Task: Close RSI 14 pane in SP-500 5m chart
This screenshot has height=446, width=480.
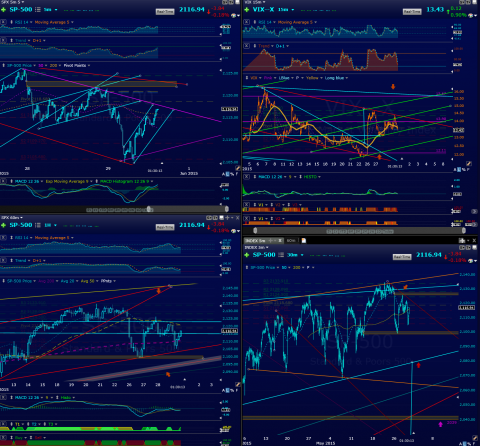Action: 3,22
